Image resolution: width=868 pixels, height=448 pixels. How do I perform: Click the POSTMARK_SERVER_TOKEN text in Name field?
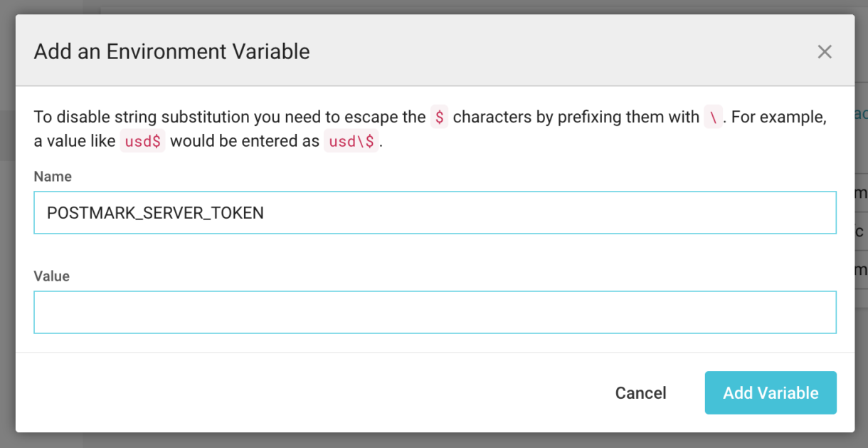point(155,212)
